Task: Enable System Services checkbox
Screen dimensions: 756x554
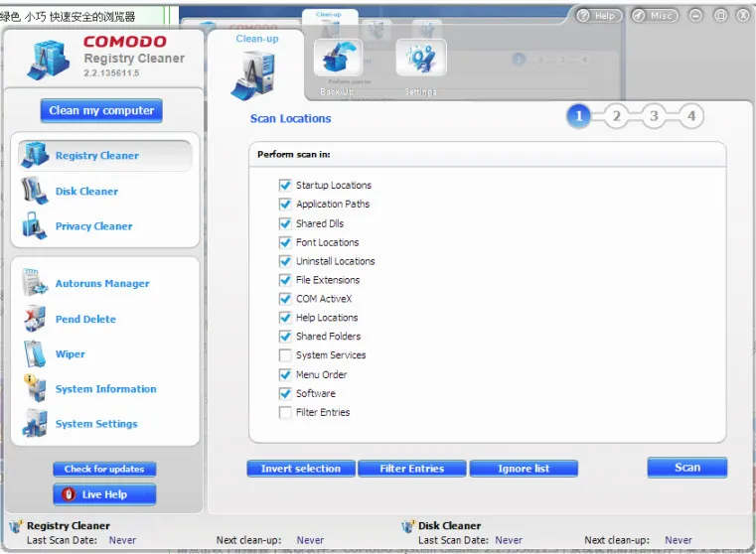Action: coord(285,355)
